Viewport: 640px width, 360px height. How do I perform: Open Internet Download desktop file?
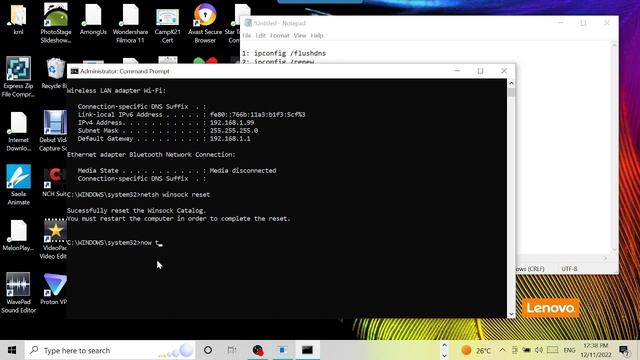click(x=18, y=131)
